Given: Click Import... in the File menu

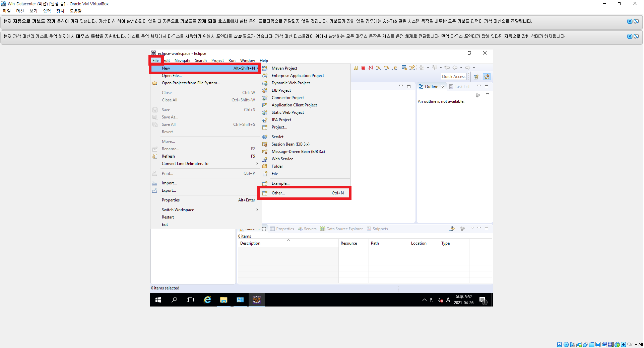Looking at the screenshot, I should tap(206, 183).
